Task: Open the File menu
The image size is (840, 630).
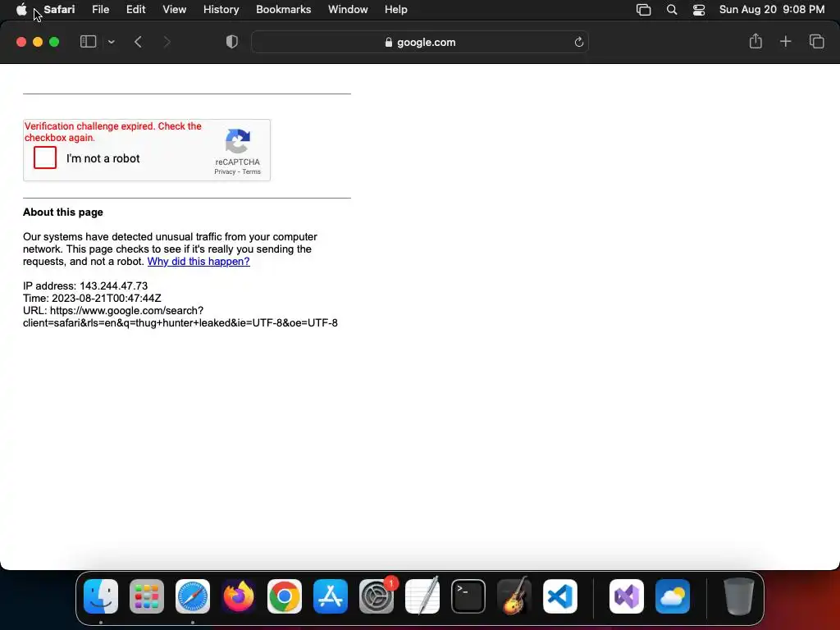Action: tap(100, 10)
